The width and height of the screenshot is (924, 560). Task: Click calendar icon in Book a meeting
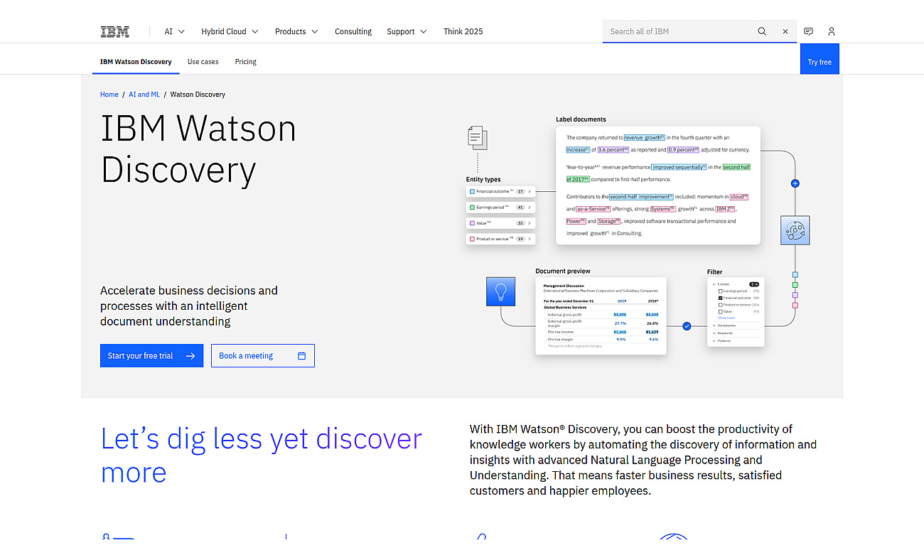pos(301,356)
